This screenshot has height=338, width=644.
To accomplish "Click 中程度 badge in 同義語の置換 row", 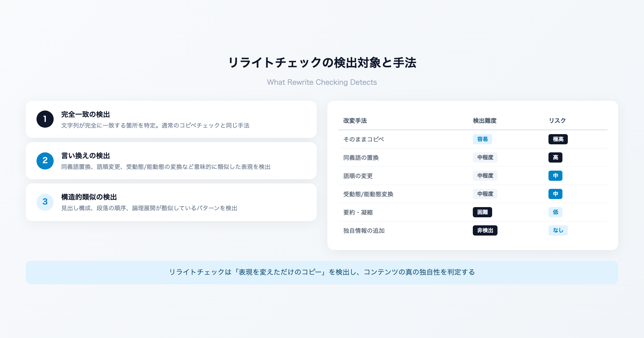I will point(485,157).
